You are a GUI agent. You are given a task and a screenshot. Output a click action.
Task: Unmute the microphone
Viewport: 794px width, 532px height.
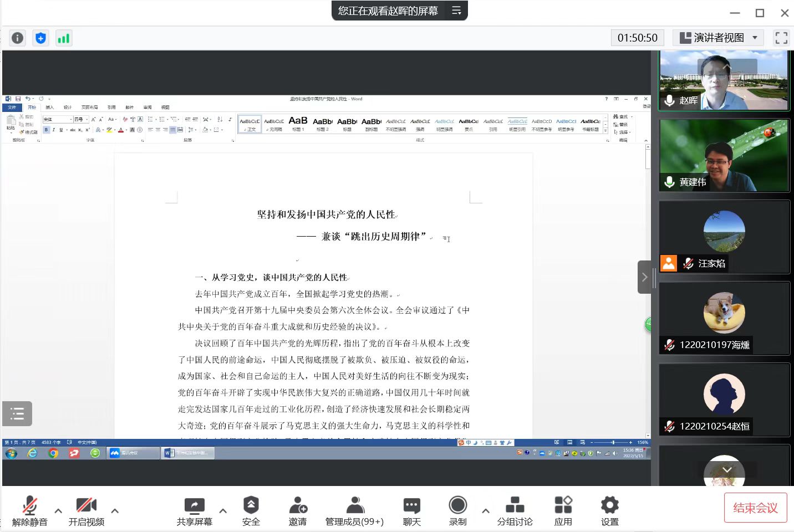[x=30, y=510]
